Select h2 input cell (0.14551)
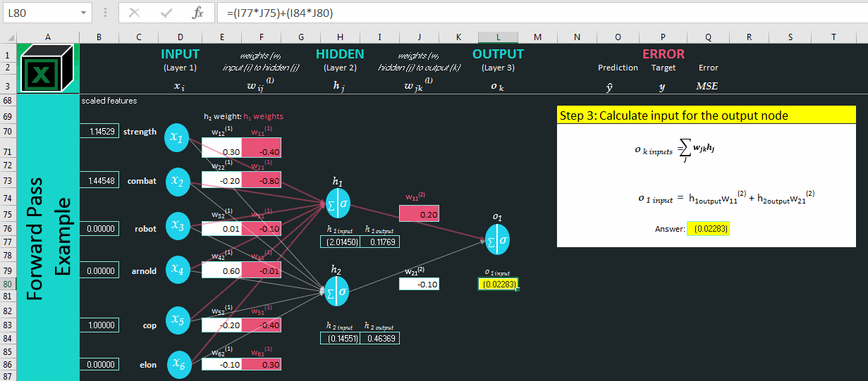This screenshot has height=381, width=868. pos(340,339)
